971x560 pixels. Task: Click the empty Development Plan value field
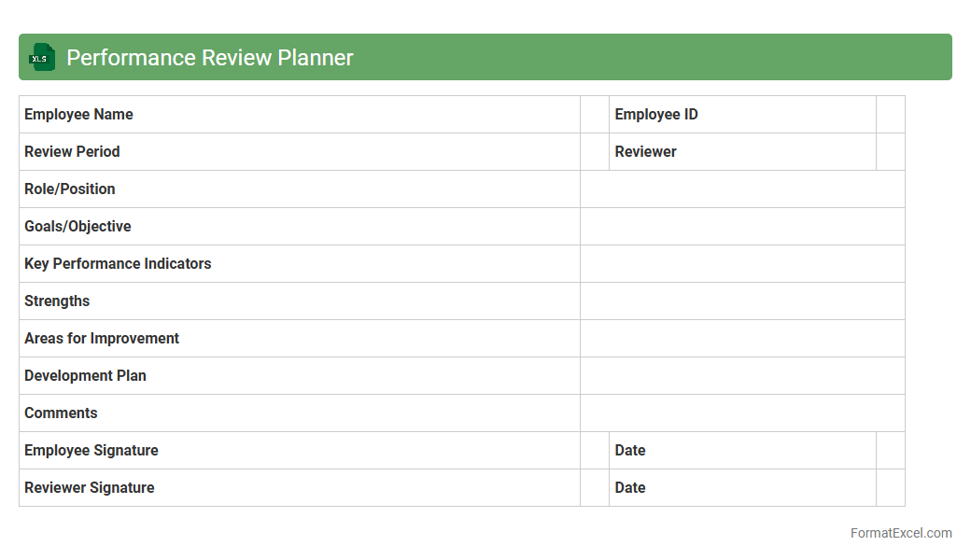[742, 376]
